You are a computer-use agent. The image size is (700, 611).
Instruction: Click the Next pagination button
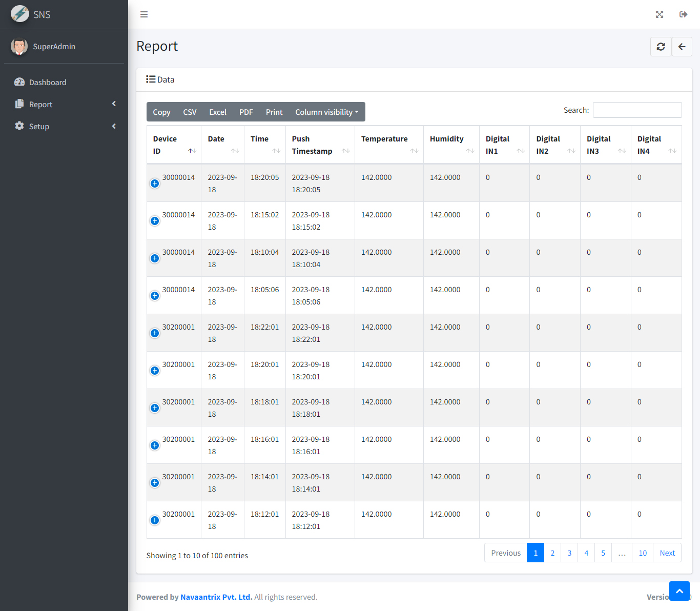[667, 553]
